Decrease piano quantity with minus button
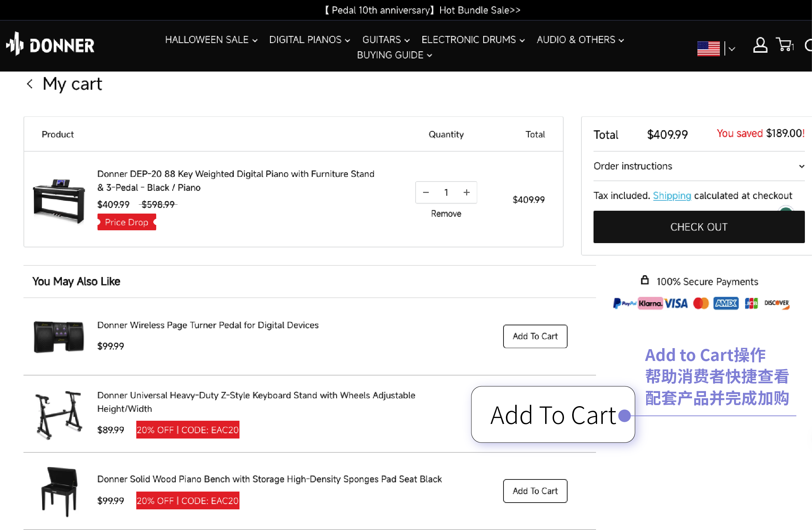The image size is (812, 530). coord(426,192)
